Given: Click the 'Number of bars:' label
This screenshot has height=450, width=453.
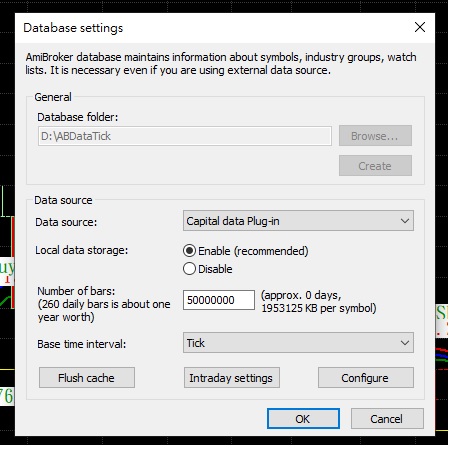Looking at the screenshot, I should [x=76, y=291].
